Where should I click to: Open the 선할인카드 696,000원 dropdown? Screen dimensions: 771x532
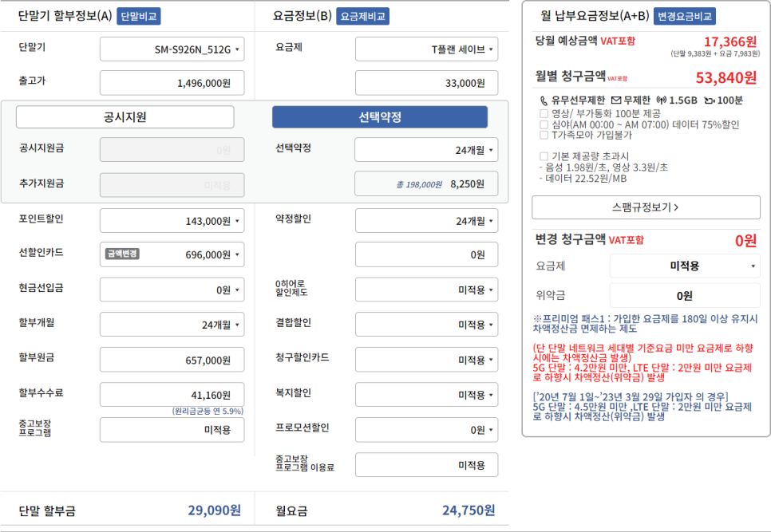pyautogui.click(x=172, y=254)
